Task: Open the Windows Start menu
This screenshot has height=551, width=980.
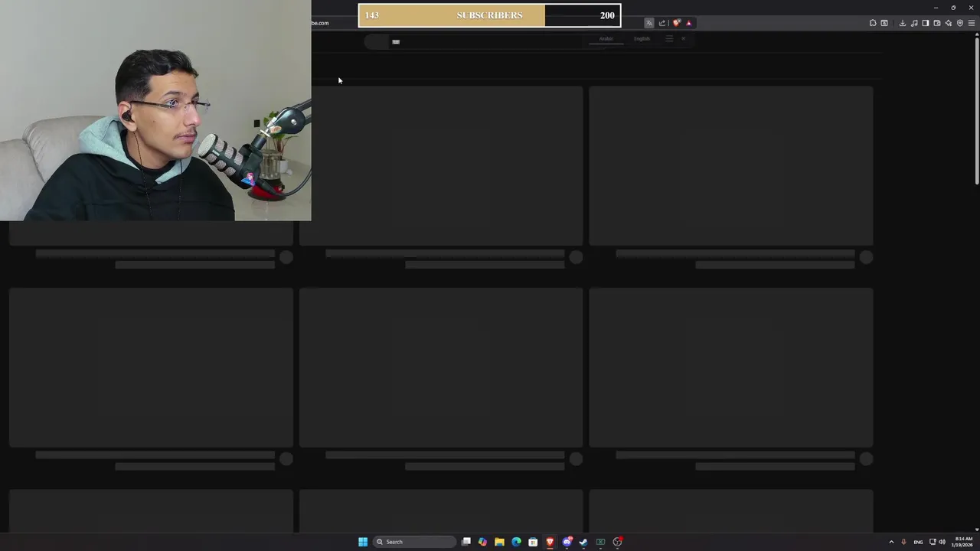Action: tap(363, 542)
